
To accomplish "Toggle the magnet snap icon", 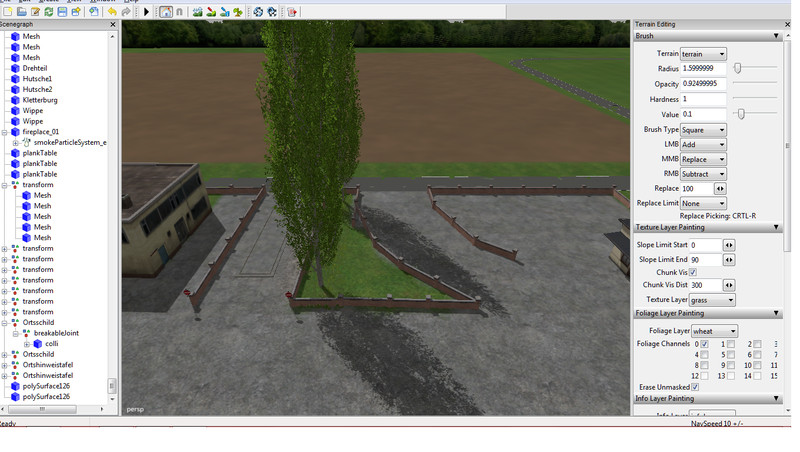I will coord(180,11).
